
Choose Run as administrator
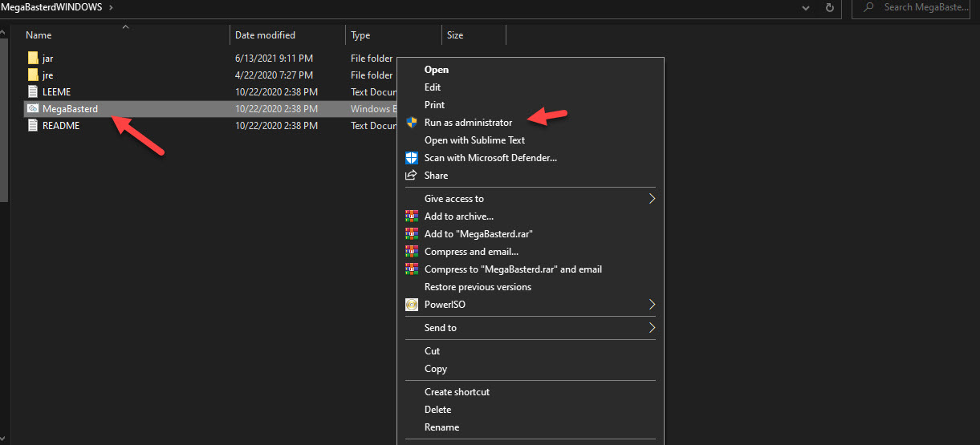(468, 123)
